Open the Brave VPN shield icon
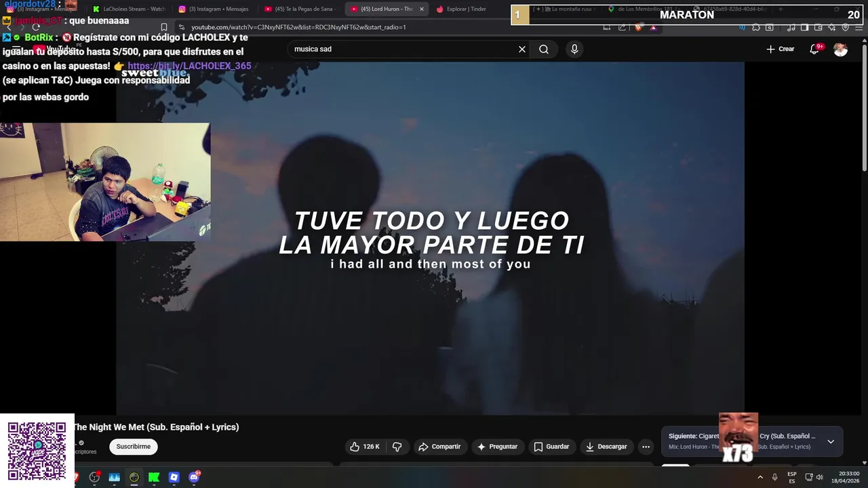The image size is (868, 488). point(845,27)
